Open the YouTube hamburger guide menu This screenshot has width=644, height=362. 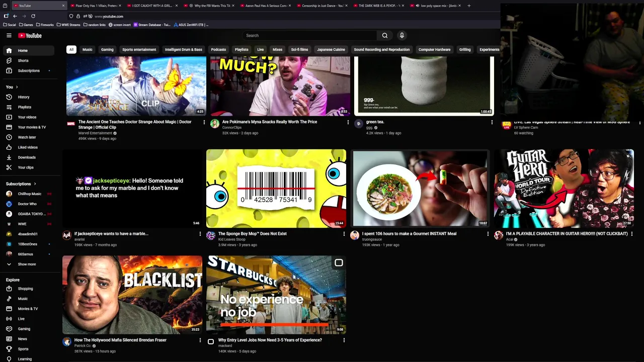pos(9,35)
